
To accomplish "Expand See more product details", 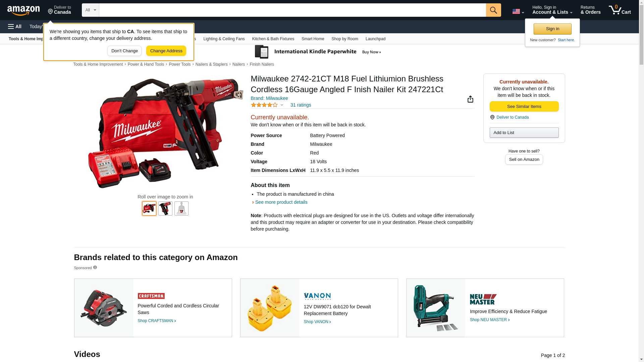I will pyautogui.click(x=281, y=202).
